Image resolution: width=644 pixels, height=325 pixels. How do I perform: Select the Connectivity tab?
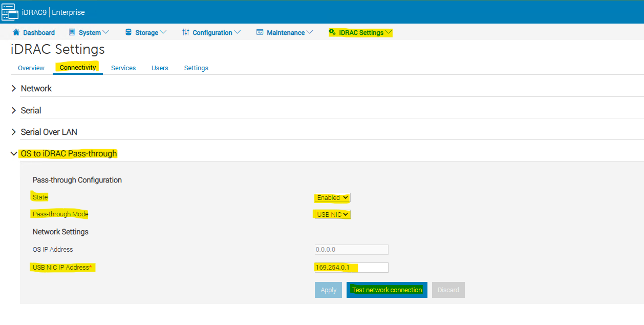pos(78,68)
